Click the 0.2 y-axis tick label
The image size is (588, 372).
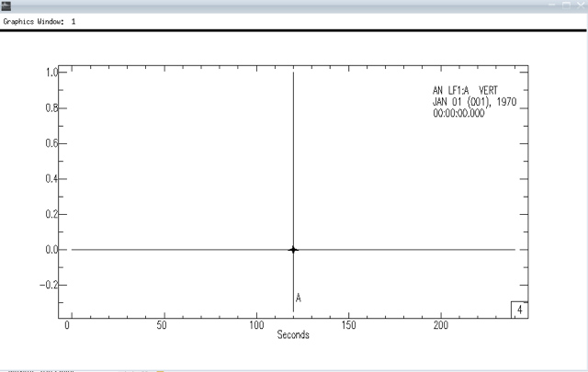(x=51, y=214)
